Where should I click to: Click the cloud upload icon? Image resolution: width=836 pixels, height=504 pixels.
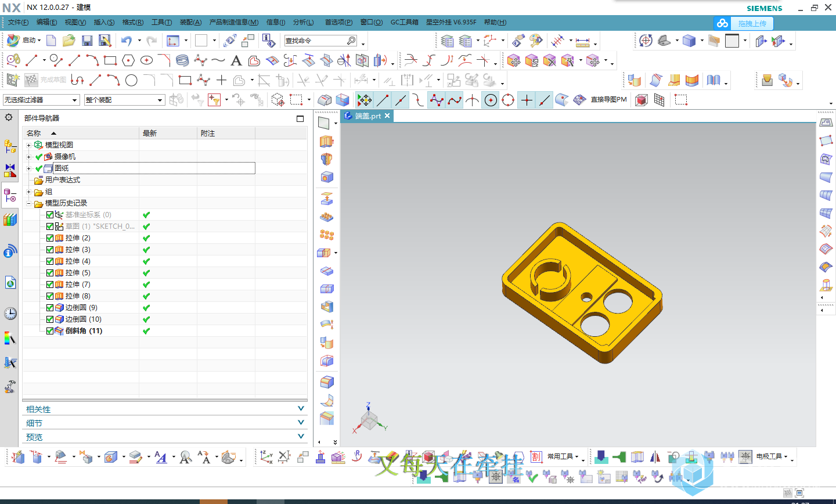(722, 23)
